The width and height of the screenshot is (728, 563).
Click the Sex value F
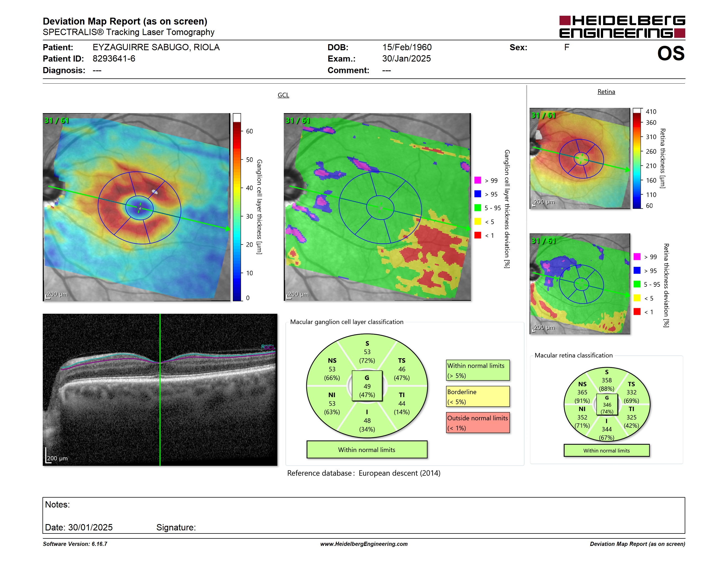tap(567, 47)
